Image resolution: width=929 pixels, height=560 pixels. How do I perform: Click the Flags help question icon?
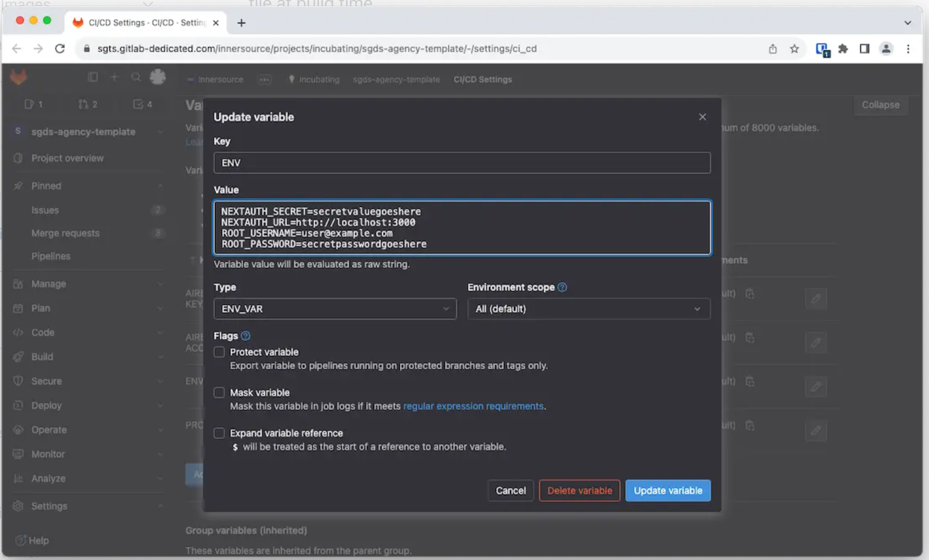[x=245, y=336]
